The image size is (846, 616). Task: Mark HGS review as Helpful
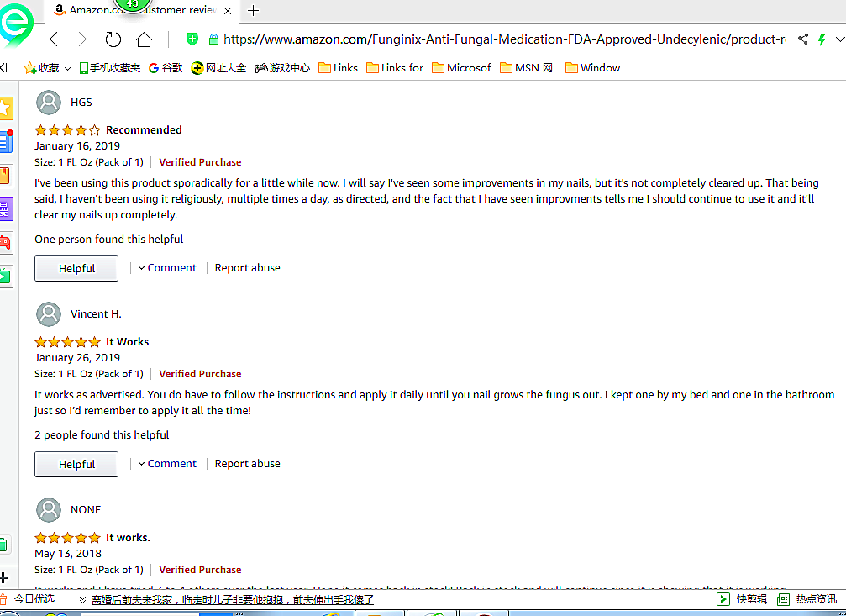click(76, 269)
